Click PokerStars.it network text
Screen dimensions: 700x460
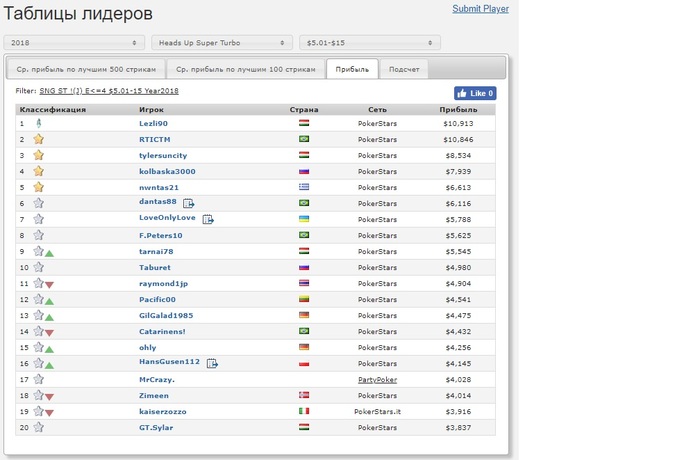point(377,411)
